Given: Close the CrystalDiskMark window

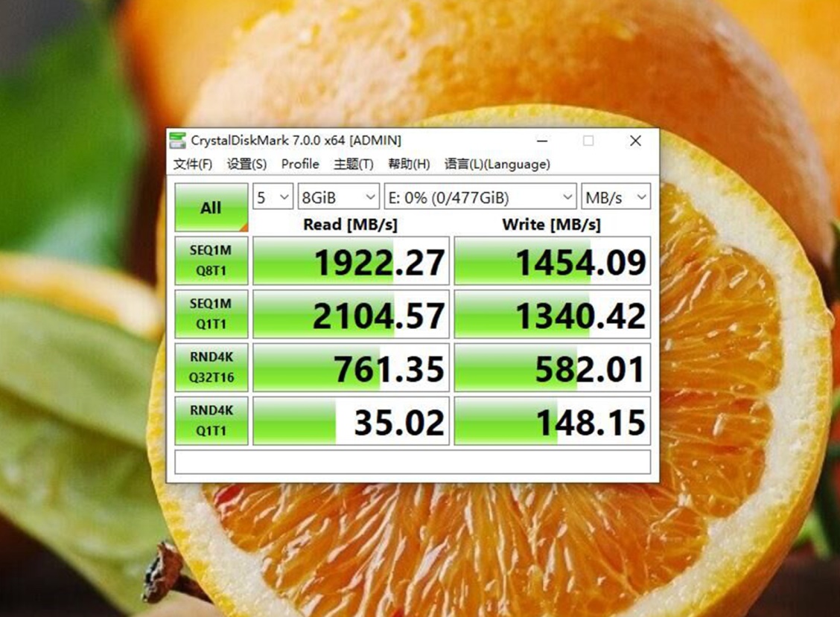Looking at the screenshot, I should click(x=635, y=141).
